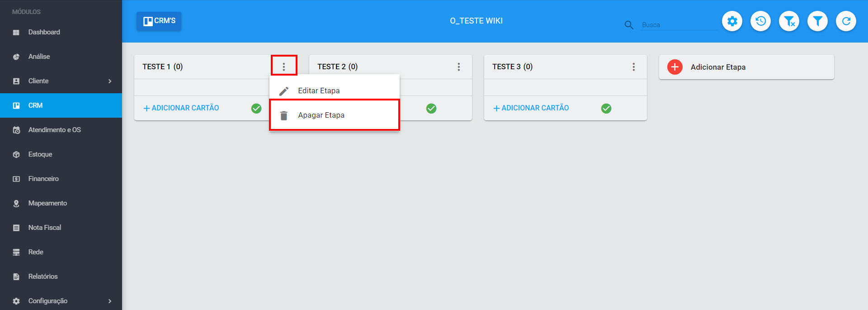Screen dimensions: 868x310
Task: Click the TESTE 2 (0) stage title
Action: point(338,67)
